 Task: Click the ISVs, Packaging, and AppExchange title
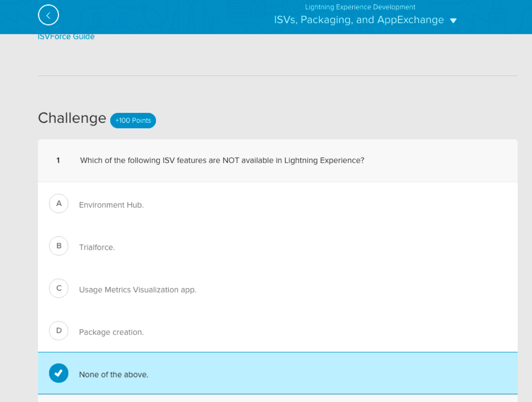359,20
